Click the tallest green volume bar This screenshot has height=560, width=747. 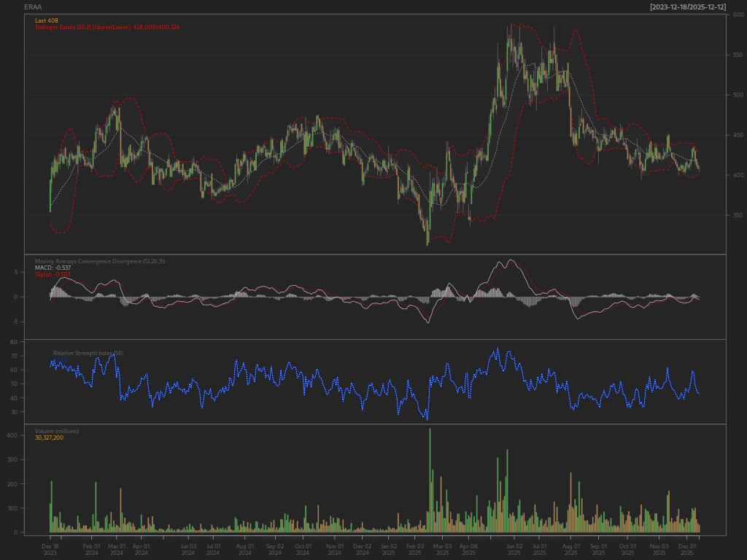[x=430, y=480]
